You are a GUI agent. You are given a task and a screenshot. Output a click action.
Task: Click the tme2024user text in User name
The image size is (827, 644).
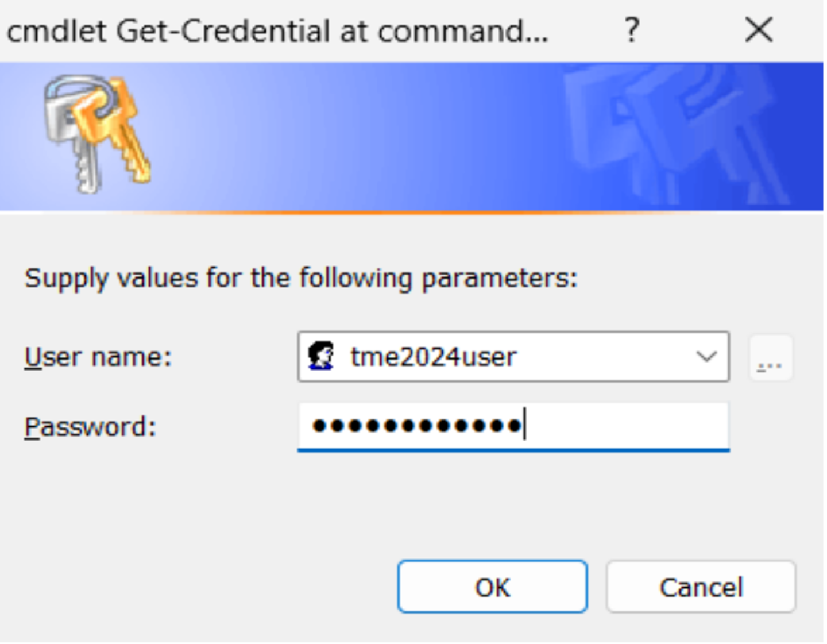pos(434,357)
